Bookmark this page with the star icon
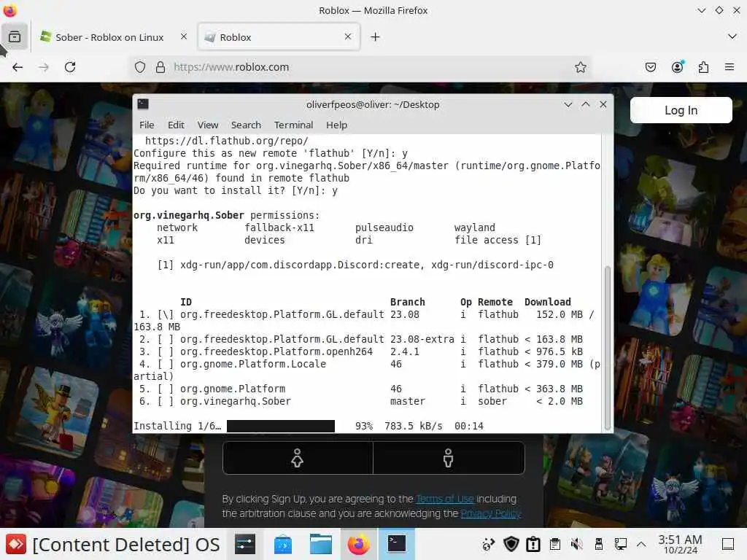The height and width of the screenshot is (560, 747). point(580,67)
